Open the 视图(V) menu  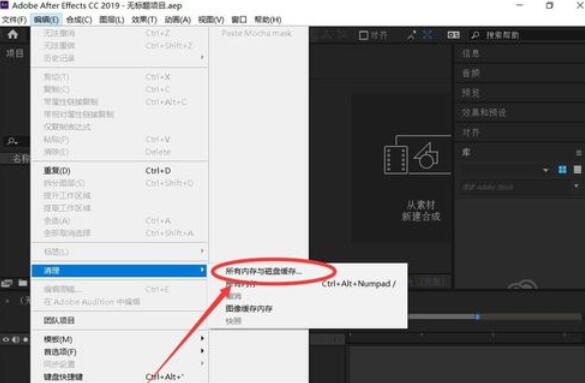211,20
